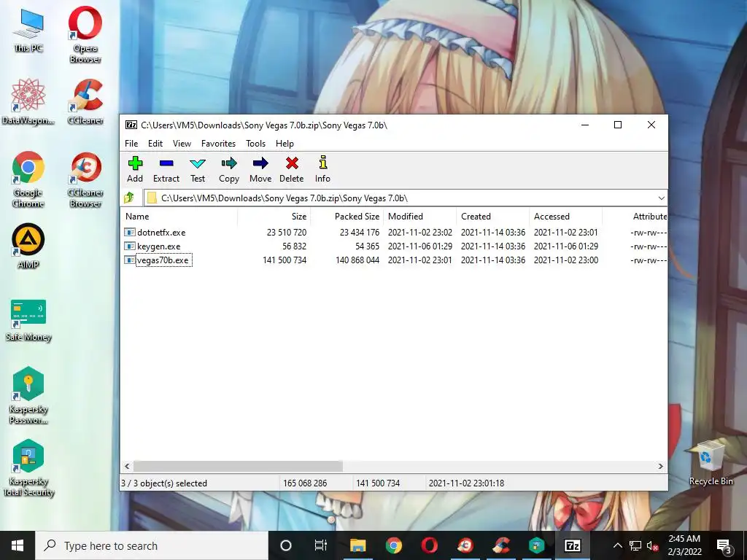Open the Help menu
The image size is (747, 560).
tap(285, 144)
